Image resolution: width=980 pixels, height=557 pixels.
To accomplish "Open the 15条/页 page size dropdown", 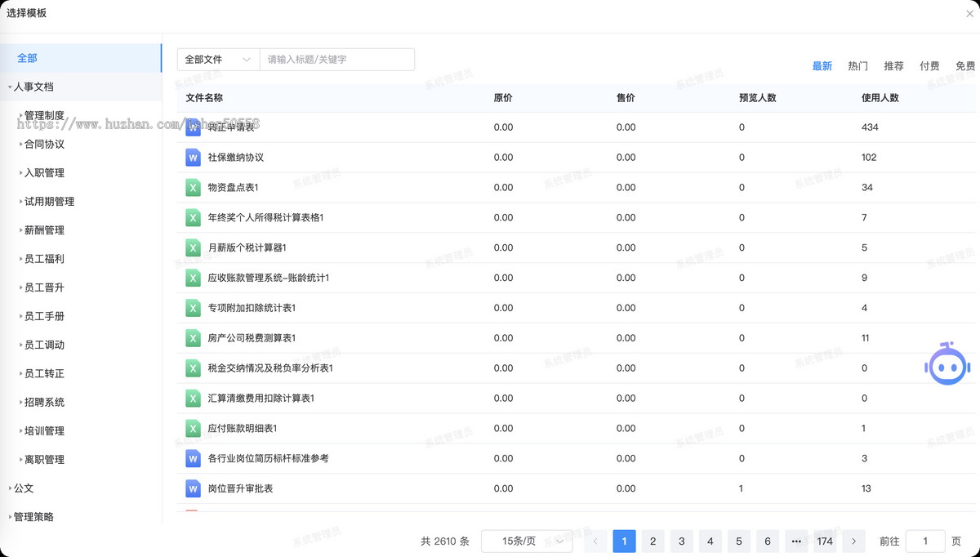I will pos(526,541).
